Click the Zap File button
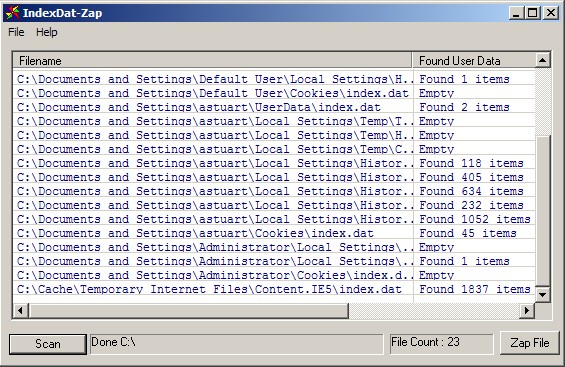565x367 pixels. pyautogui.click(x=530, y=343)
